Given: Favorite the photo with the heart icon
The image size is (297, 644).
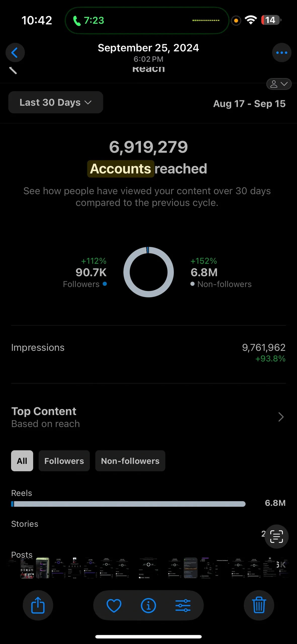Looking at the screenshot, I should point(114,605).
